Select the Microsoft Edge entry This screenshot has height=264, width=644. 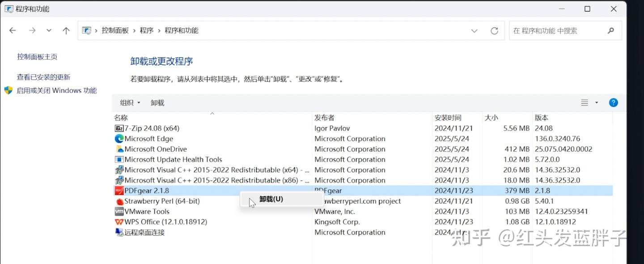point(362,139)
